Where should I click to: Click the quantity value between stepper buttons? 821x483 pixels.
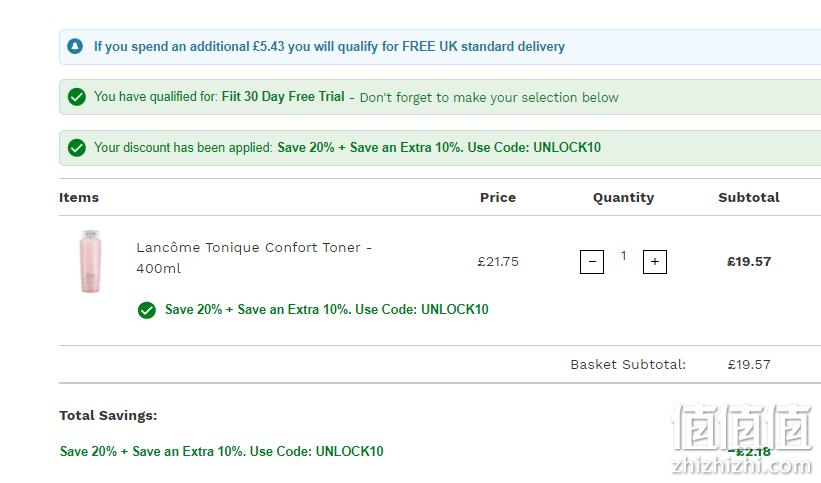[x=624, y=255]
